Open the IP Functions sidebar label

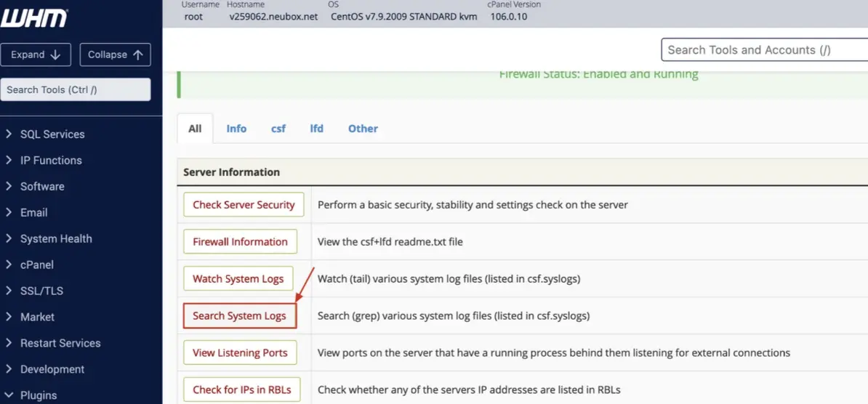[x=51, y=160]
